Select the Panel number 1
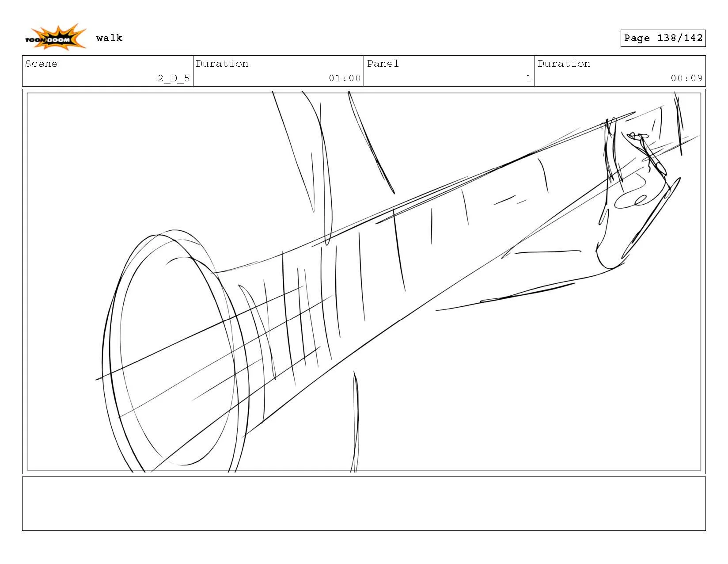Viewport: 728px width, 564px height. pyautogui.click(x=528, y=78)
